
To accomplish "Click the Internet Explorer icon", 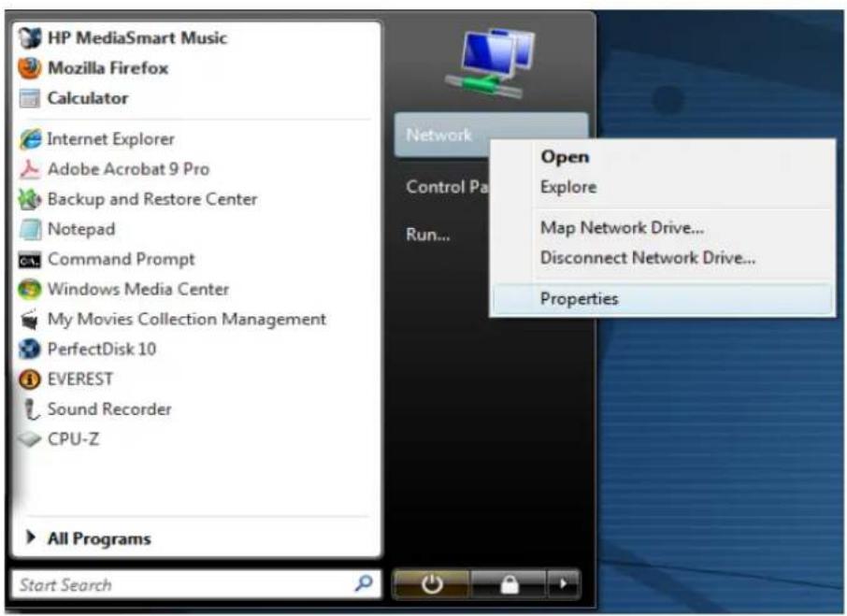I will (x=30, y=139).
